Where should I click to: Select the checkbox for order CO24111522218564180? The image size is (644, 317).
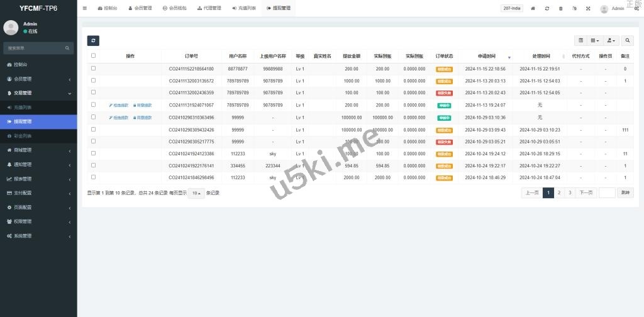click(94, 69)
